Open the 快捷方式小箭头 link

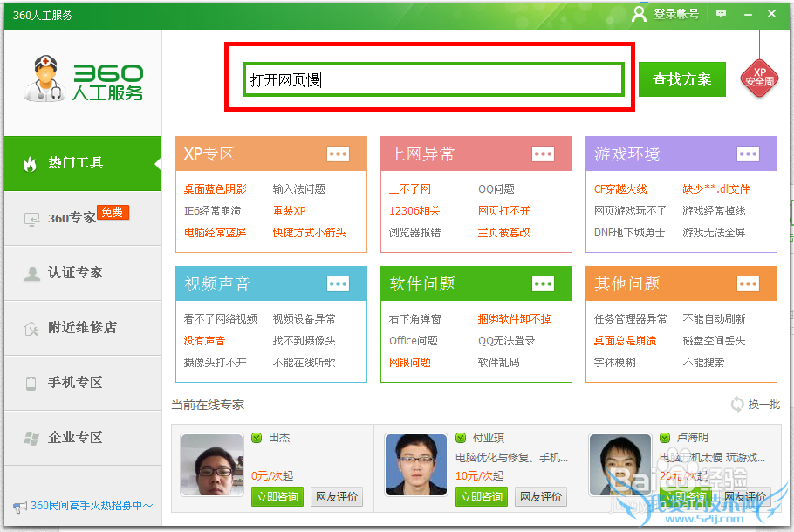309,232
